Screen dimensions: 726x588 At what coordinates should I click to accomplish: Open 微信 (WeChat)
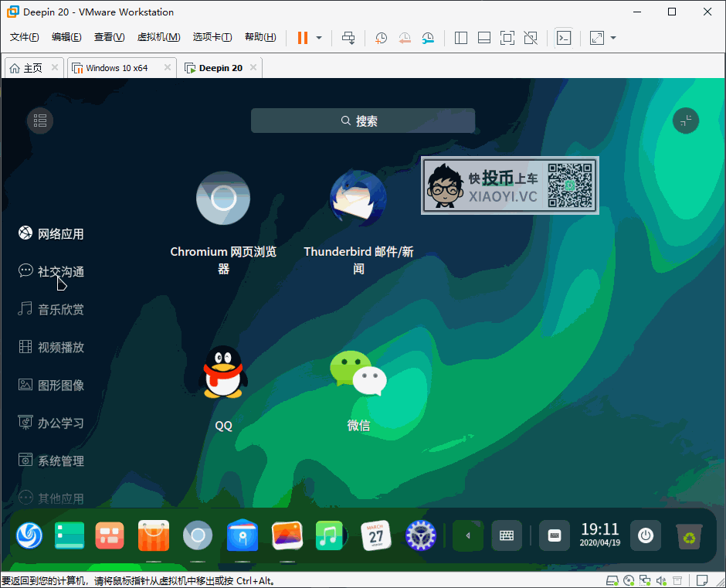tap(358, 372)
